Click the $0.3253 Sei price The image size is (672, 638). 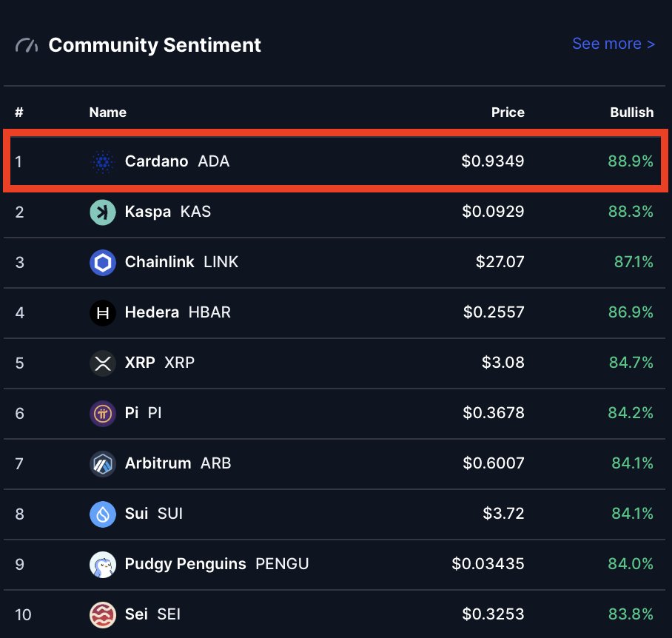pos(494,614)
